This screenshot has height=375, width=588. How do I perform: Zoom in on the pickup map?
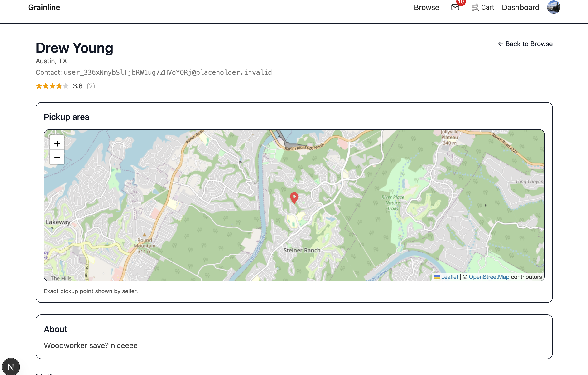click(57, 143)
